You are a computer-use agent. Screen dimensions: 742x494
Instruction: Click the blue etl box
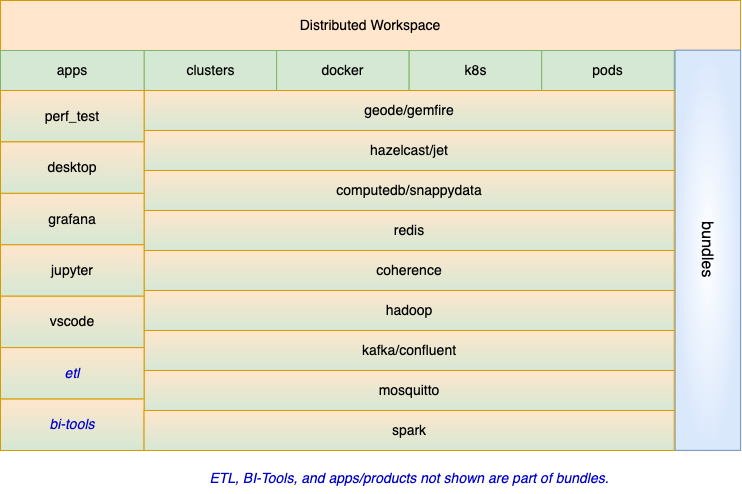point(72,373)
